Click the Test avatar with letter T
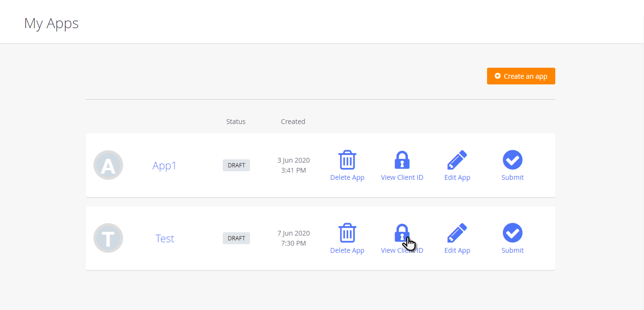This screenshot has width=644, height=310. pos(108,238)
